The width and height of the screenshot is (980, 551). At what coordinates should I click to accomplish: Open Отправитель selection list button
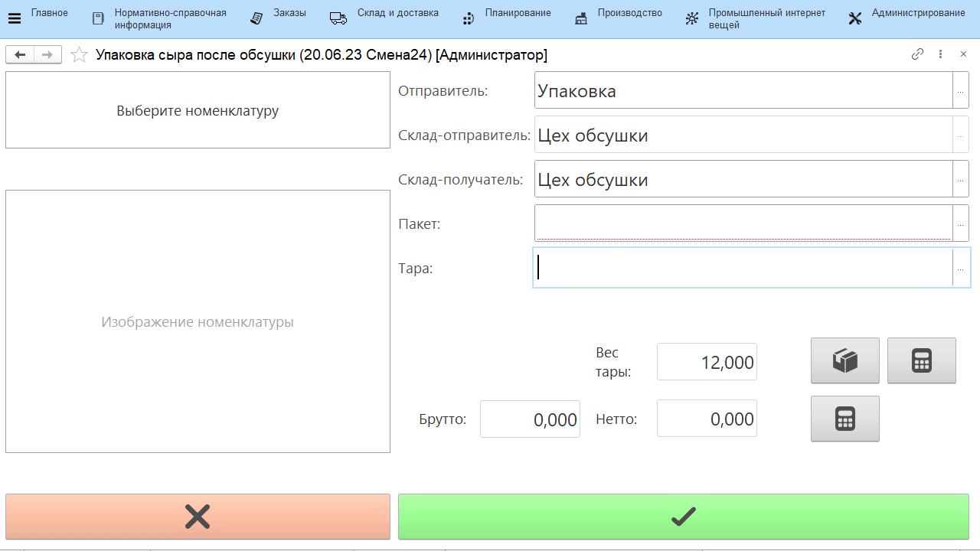(x=960, y=91)
